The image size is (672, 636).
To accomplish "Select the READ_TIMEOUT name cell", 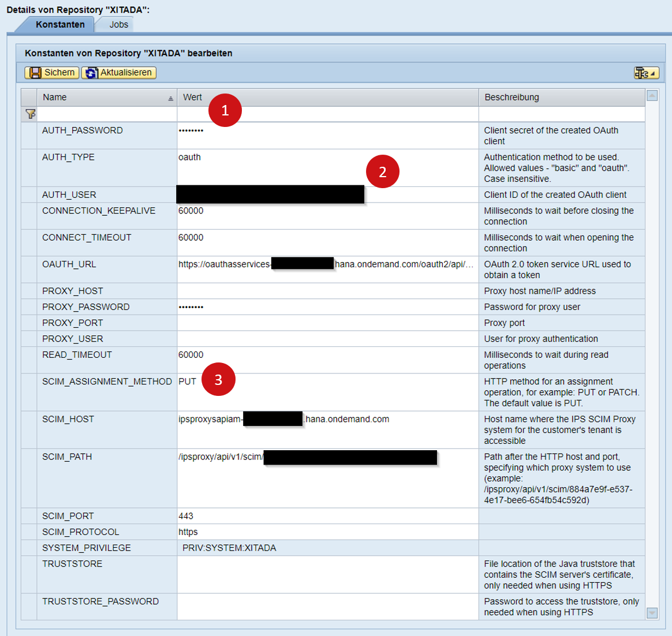I will point(107,360).
